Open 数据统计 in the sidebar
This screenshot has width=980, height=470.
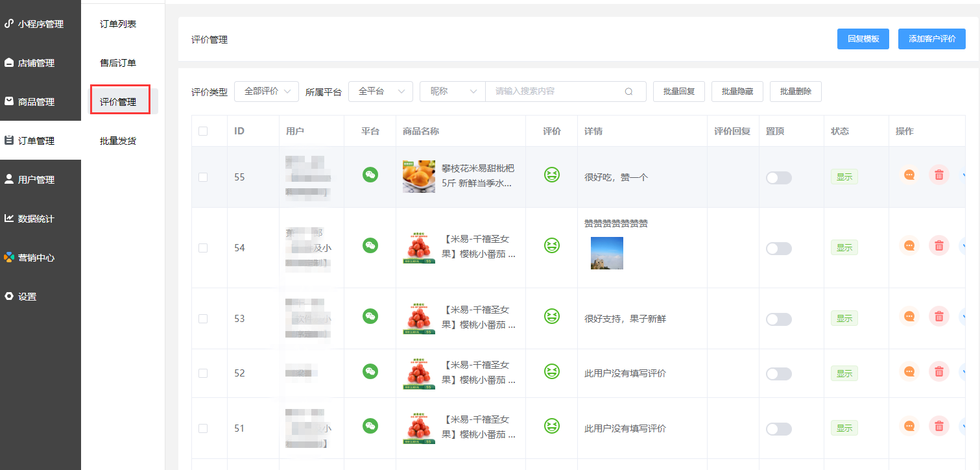point(40,219)
